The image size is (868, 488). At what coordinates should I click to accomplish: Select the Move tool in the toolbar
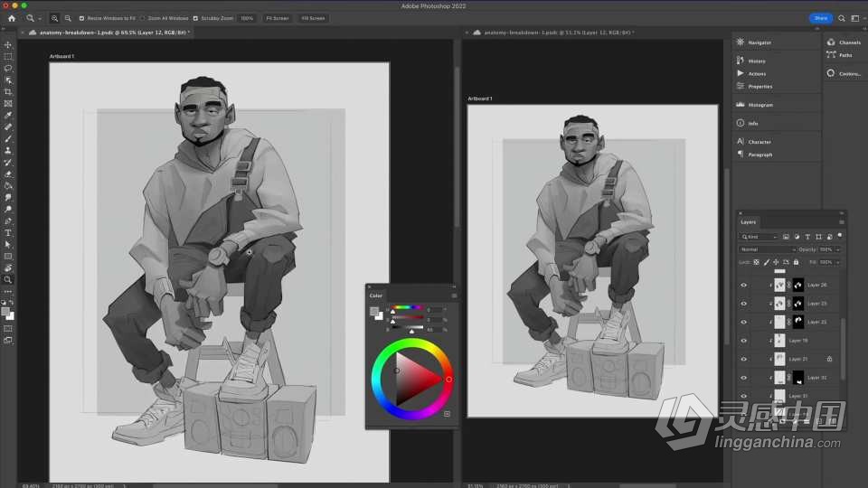pyautogui.click(x=8, y=45)
